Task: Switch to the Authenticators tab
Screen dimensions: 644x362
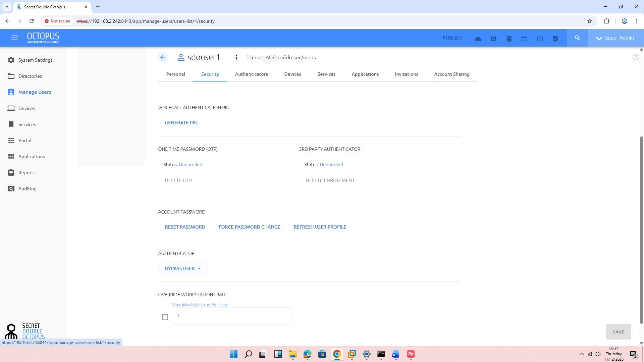Action: coord(251,74)
